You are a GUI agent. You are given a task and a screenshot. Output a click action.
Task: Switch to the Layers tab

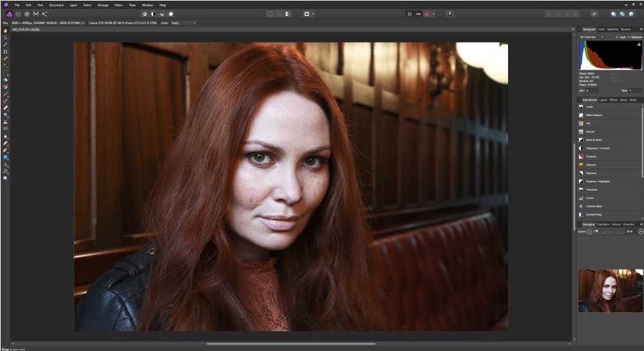click(x=603, y=100)
